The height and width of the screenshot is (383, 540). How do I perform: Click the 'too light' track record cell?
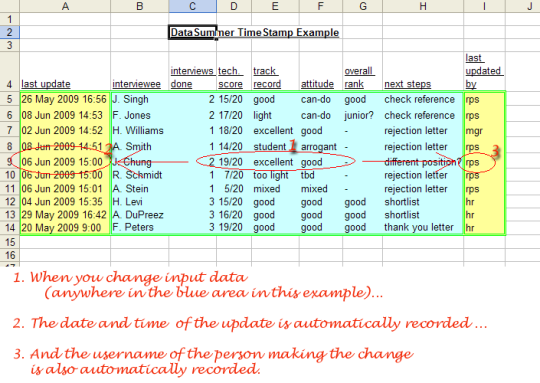275,175
